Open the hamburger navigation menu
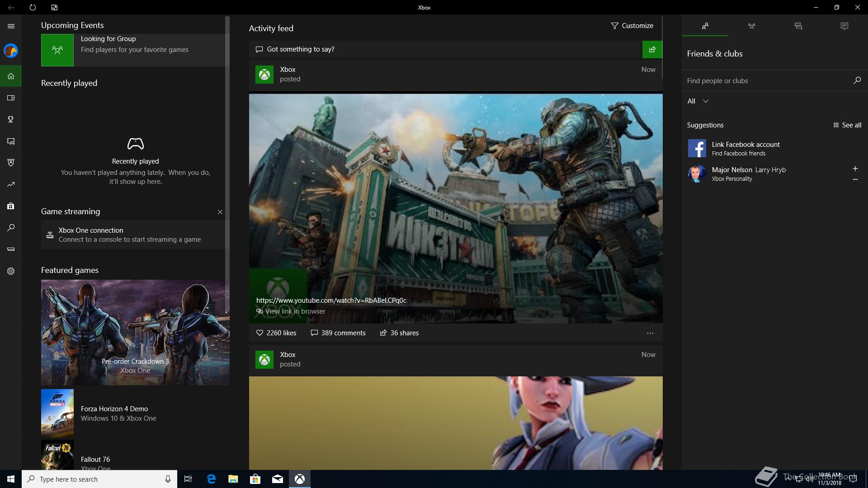Screen dimensions: 868x488 tap(11, 26)
